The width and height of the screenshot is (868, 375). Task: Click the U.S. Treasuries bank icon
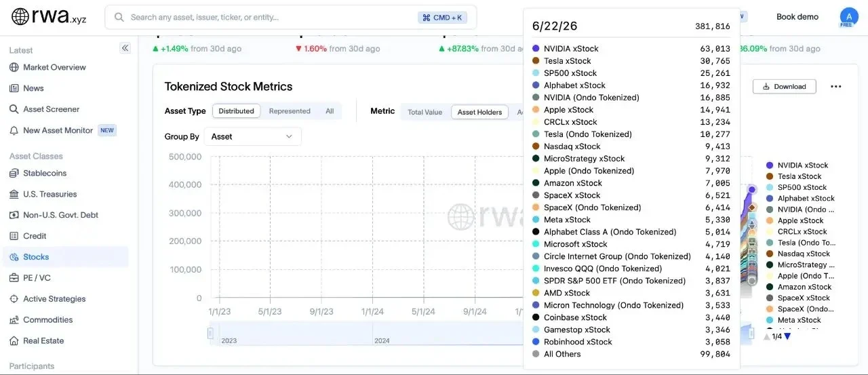(14, 194)
